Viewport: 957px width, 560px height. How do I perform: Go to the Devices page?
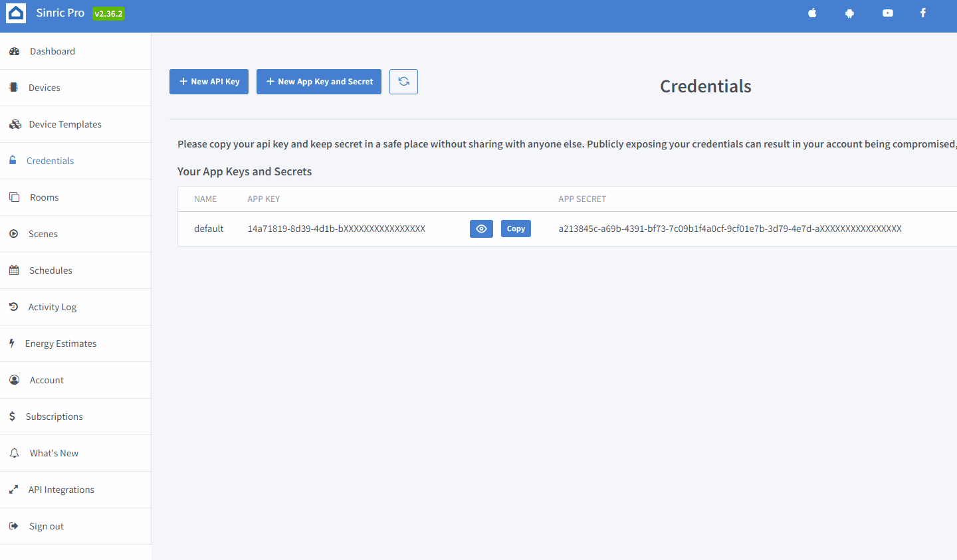(x=45, y=88)
